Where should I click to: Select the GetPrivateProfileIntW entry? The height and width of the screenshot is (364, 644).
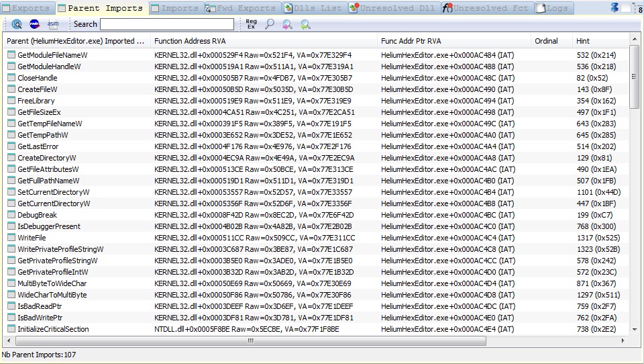pos(52,272)
